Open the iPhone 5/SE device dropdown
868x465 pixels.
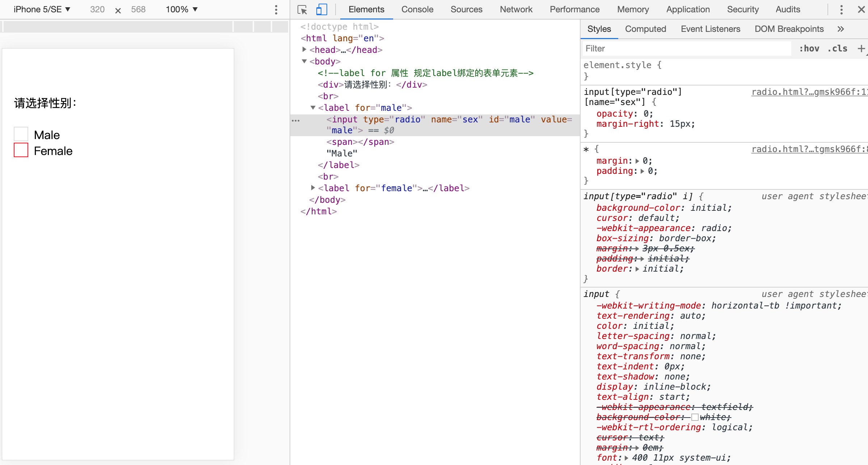click(42, 9)
